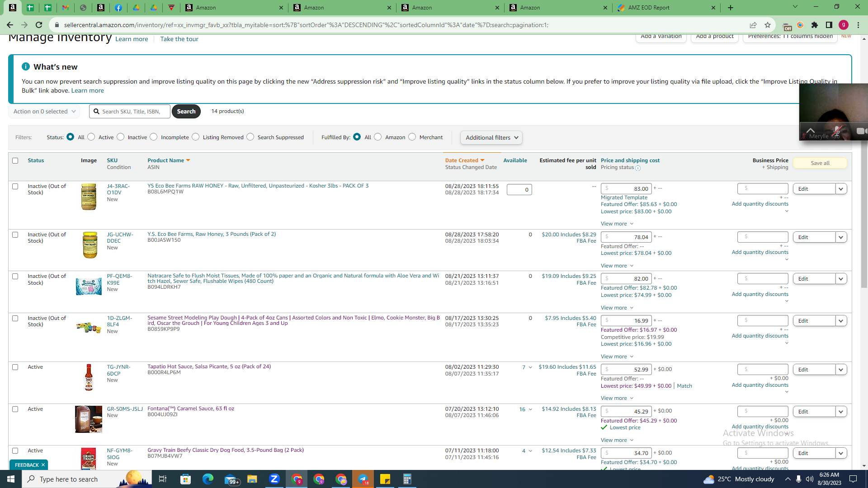Sort by the SKU column header

(x=112, y=160)
